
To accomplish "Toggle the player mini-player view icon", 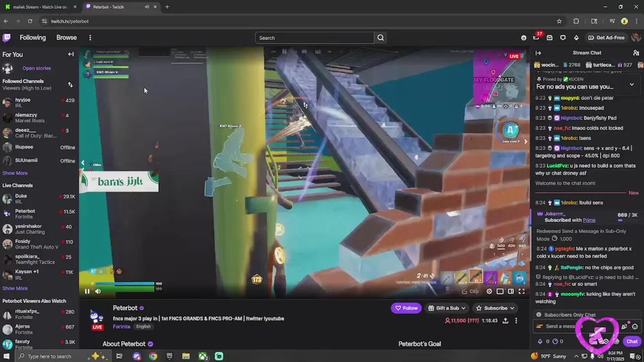I will pyautogui.click(x=500, y=291).
